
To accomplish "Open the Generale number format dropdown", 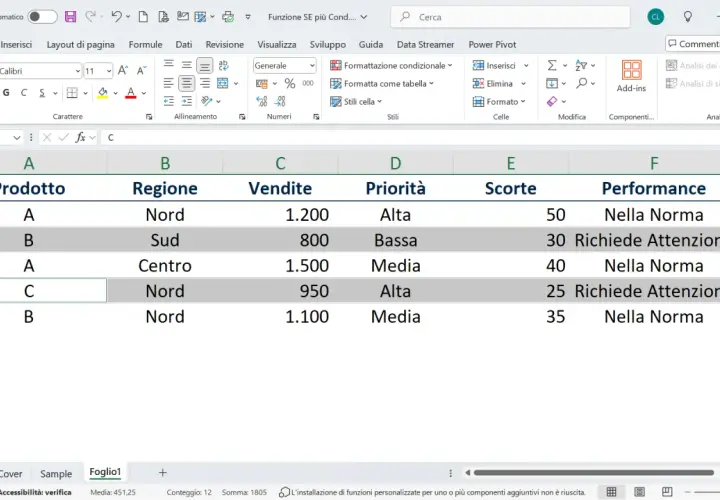I will click(x=312, y=66).
